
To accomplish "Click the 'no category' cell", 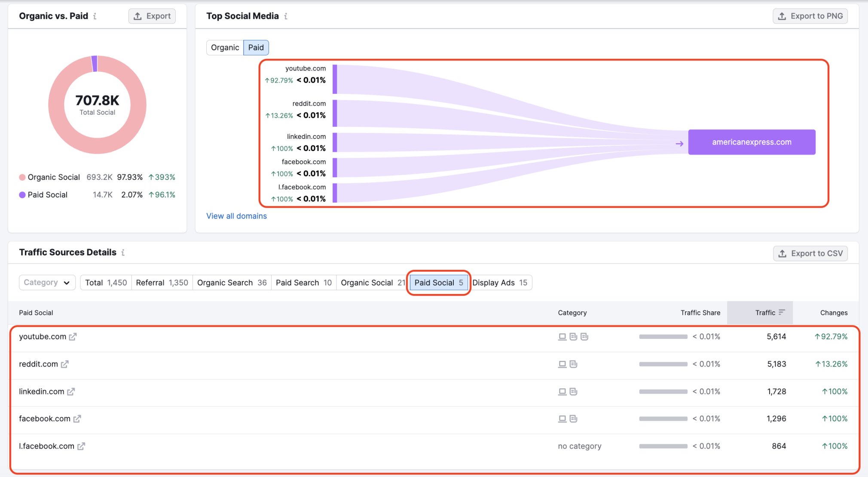I will [x=580, y=446].
